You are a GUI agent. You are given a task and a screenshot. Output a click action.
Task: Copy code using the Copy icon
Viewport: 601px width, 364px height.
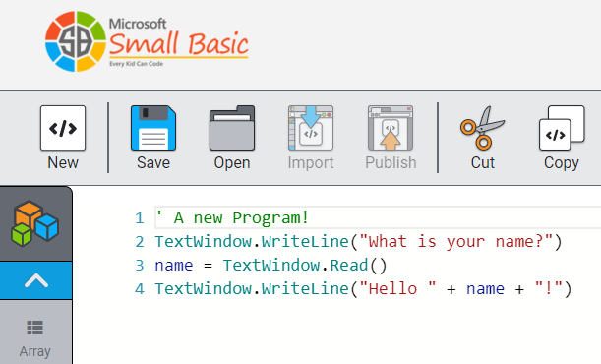[562, 128]
